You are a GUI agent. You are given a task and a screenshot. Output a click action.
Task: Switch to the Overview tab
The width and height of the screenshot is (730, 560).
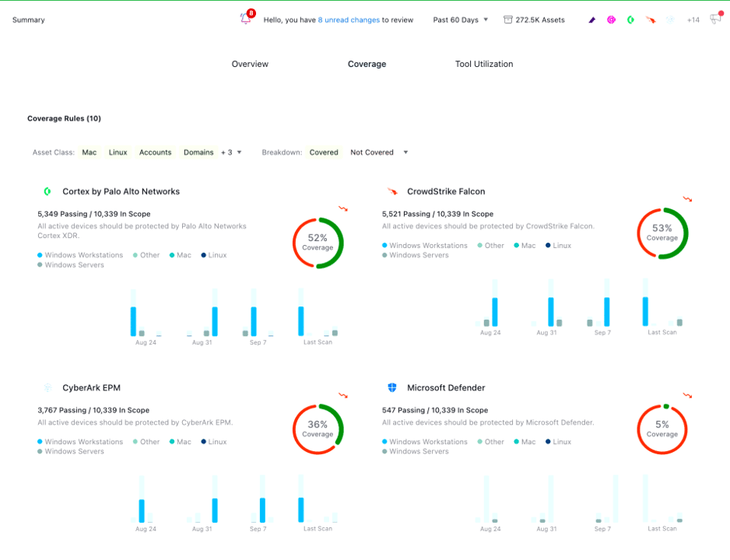click(250, 65)
